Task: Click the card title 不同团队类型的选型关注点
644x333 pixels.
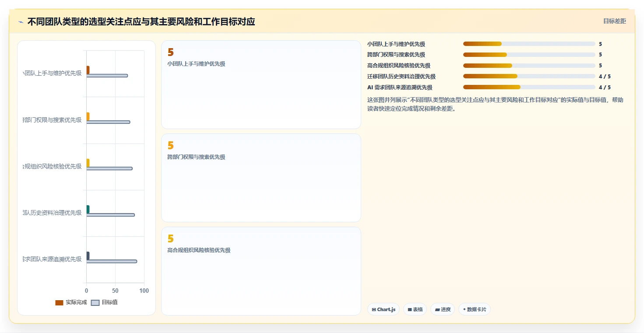Action: pyautogui.click(x=141, y=21)
